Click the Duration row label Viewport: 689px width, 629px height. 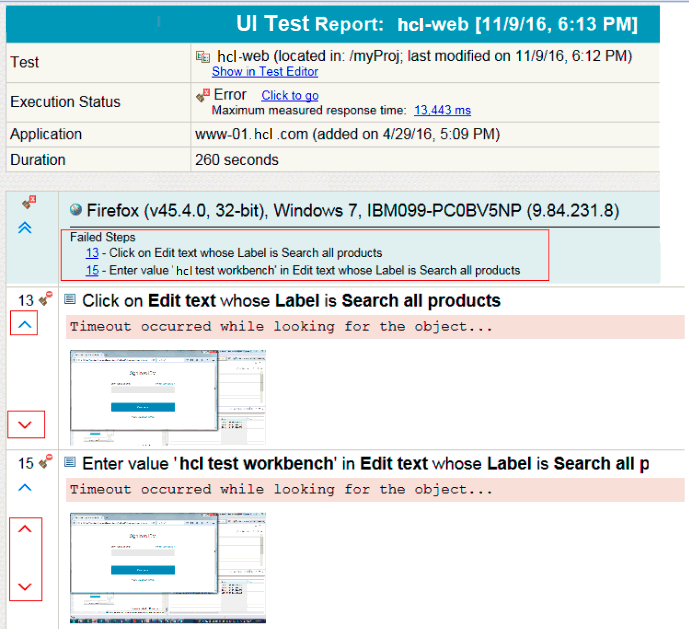point(38,160)
